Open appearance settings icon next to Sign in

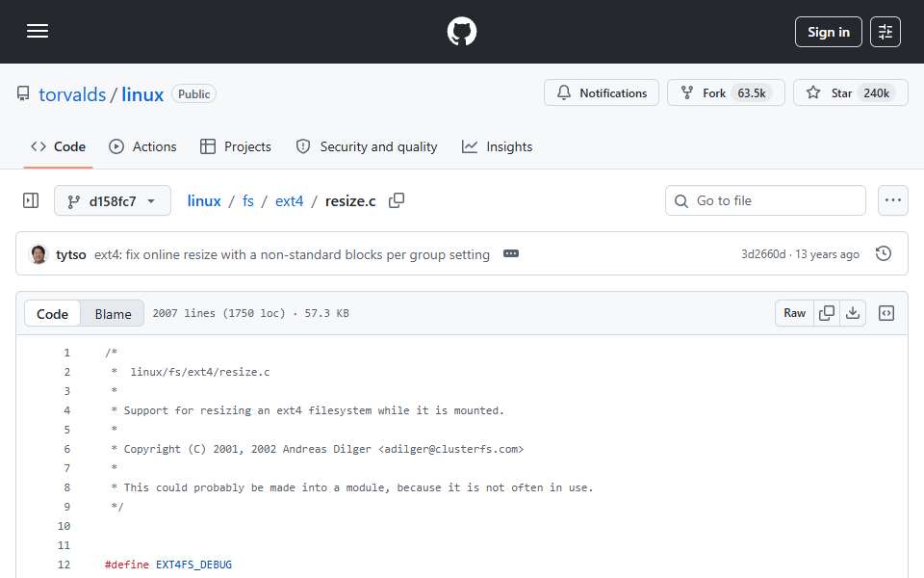[885, 32]
